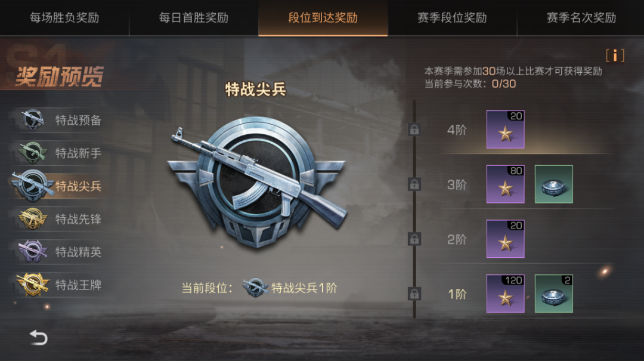Viewport: 644px width, 361px height.
Task: View the 1阶 crate reward with quantity 2
Action: click(553, 294)
